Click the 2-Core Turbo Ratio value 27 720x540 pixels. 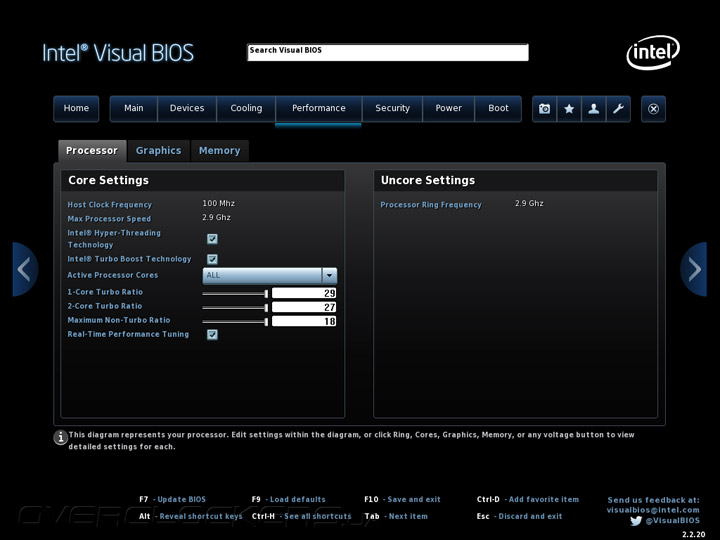click(x=304, y=307)
